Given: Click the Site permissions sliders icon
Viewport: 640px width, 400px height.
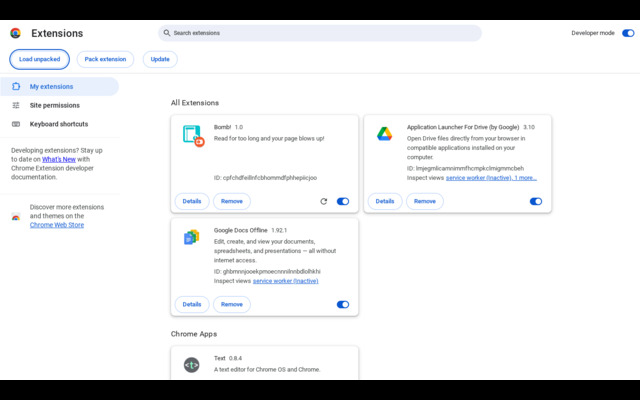Looking at the screenshot, I should [x=16, y=105].
